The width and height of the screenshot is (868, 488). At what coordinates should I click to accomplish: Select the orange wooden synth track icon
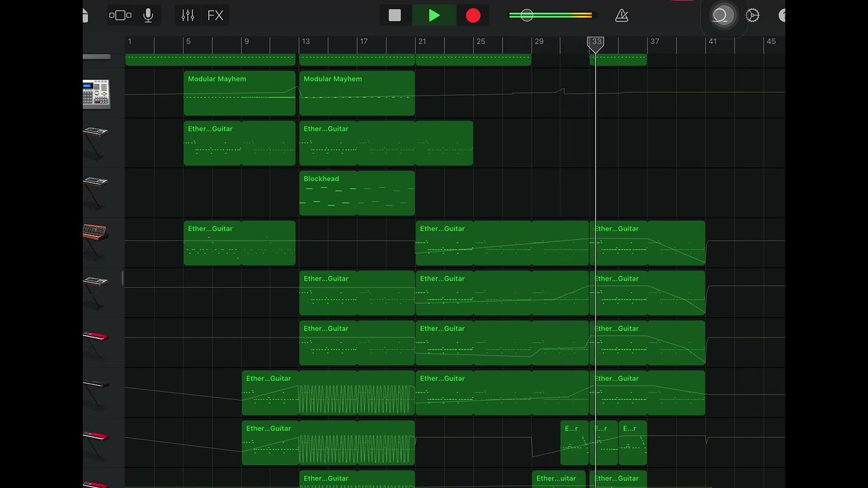(95, 242)
